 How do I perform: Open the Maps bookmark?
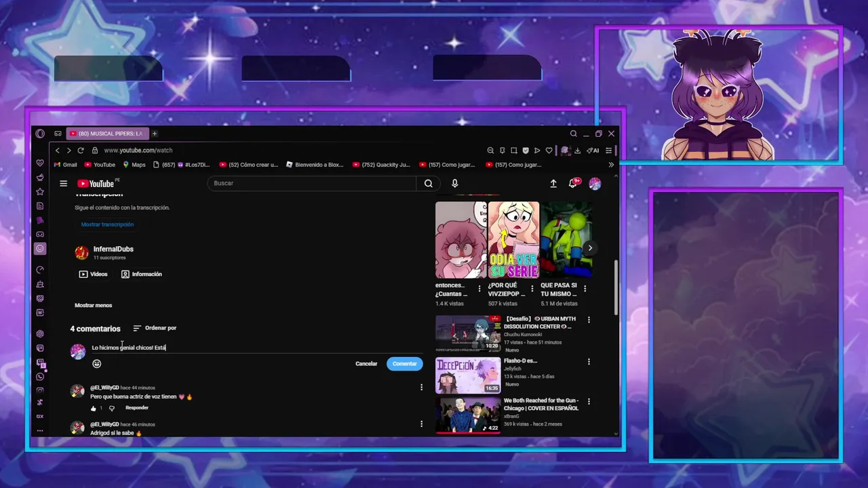[134, 165]
